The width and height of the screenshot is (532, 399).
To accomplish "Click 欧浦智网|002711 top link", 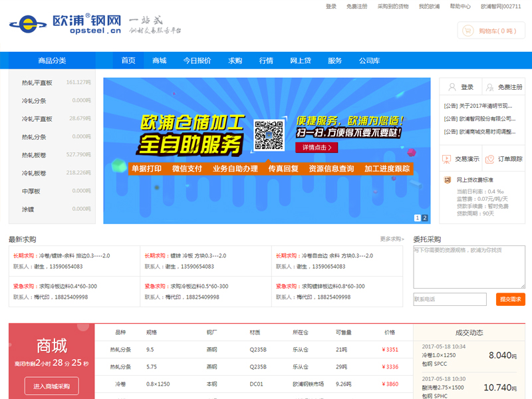I will click(501, 6).
